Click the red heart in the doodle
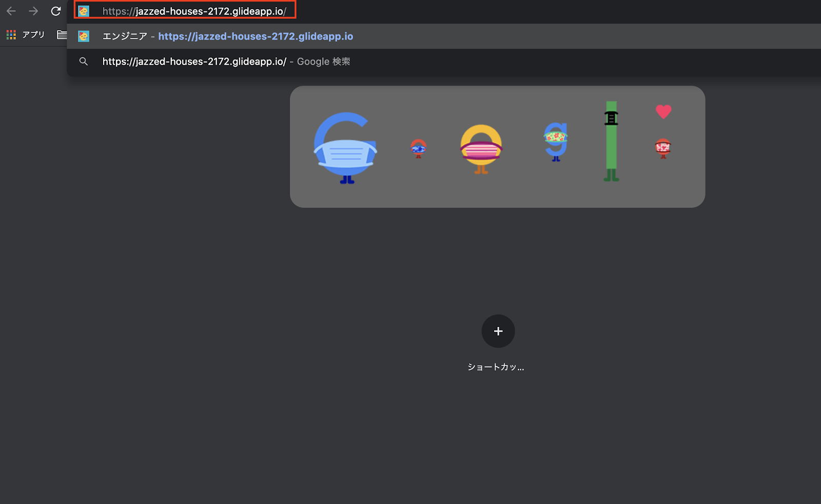 (x=663, y=111)
